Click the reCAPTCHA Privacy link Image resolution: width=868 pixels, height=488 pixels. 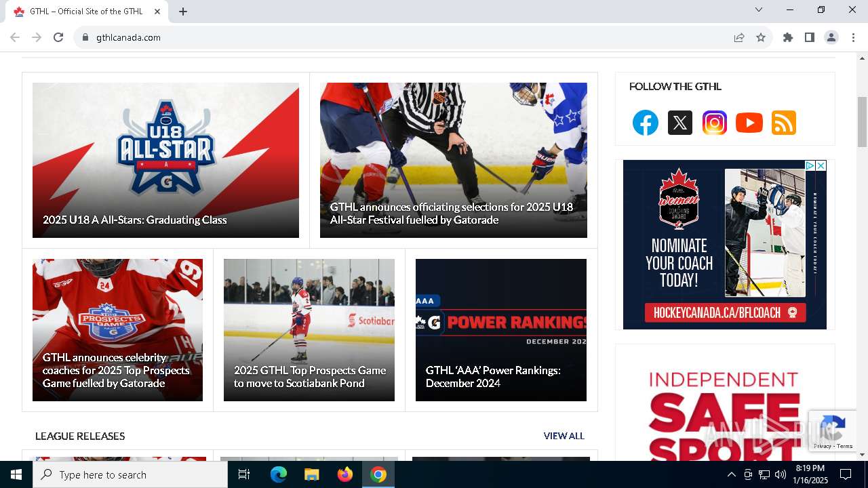pyautogui.click(x=823, y=446)
